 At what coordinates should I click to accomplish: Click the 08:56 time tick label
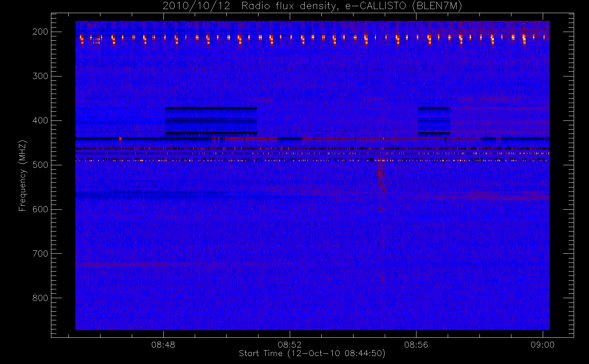click(416, 345)
